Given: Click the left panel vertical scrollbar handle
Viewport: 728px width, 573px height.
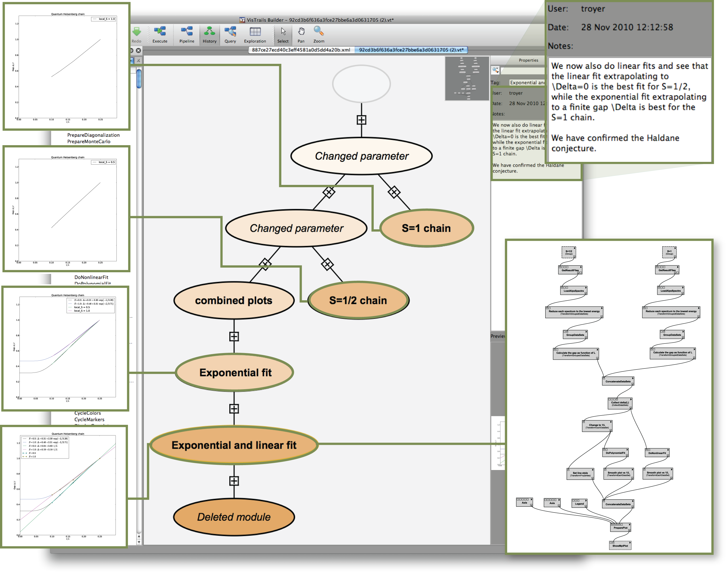Looking at the screenshot, I should click(139, 79).
